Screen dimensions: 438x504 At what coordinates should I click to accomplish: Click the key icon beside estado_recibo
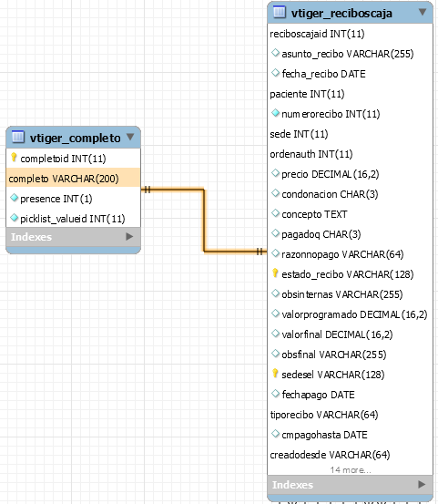[x=275, y=273]
